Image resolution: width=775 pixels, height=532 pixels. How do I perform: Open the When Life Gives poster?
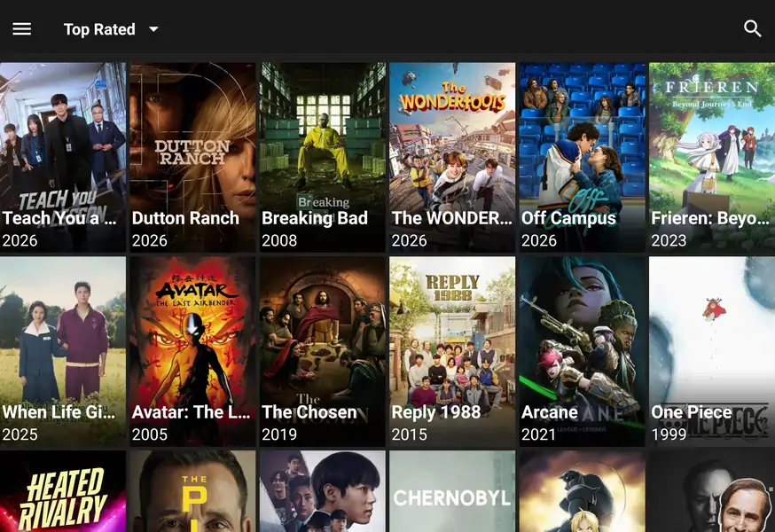(x=63, y=351)
